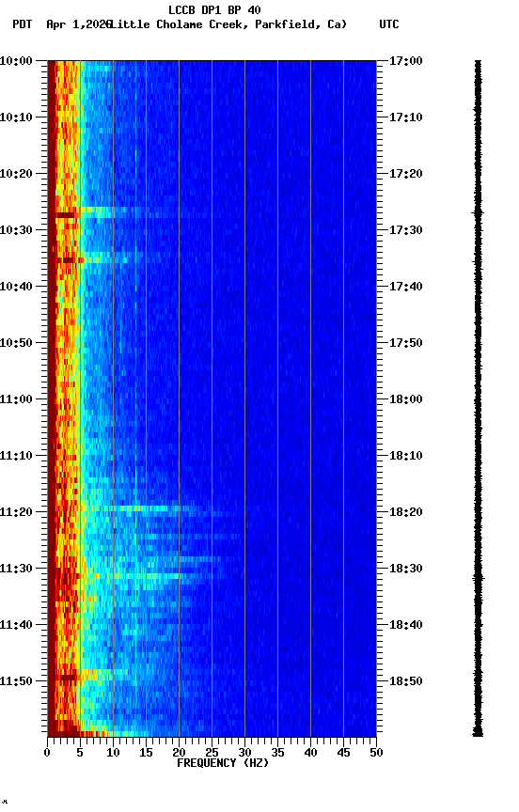Click the '10:50' PDT time label
Screen dimensions: 519x812
click(16, 343)
